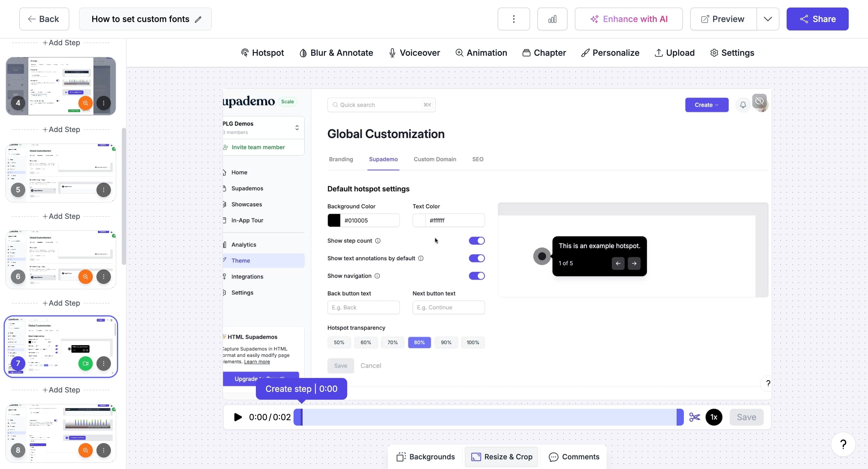Click the black background color swatch
Viewport: 868px width, 469px height.
(x=334, y=221)
